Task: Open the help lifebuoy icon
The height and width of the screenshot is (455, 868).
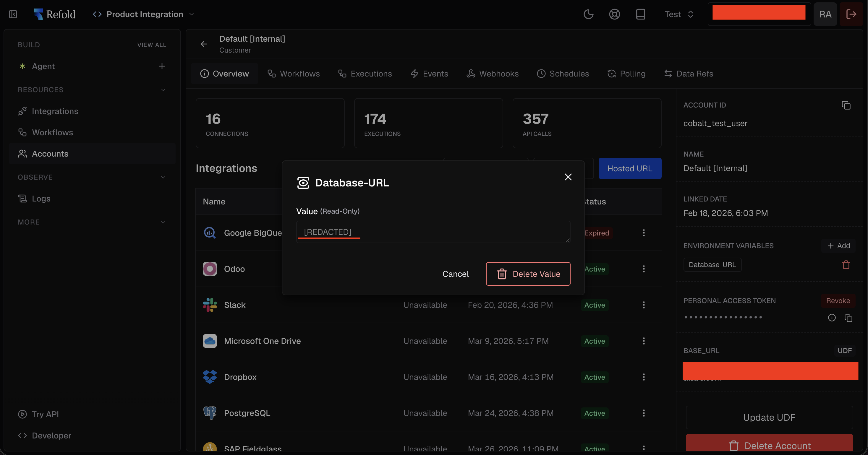Action: click(614, 14)
